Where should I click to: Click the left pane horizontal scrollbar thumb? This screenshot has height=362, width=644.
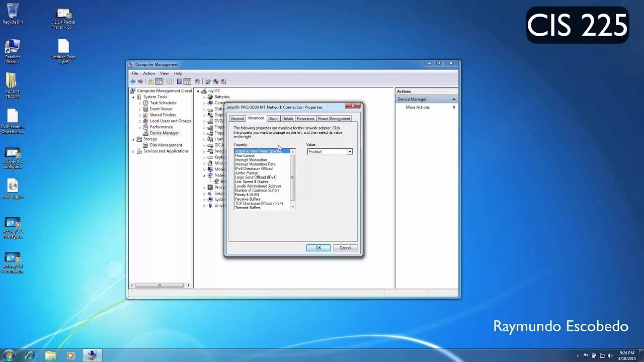coord(159,285)
